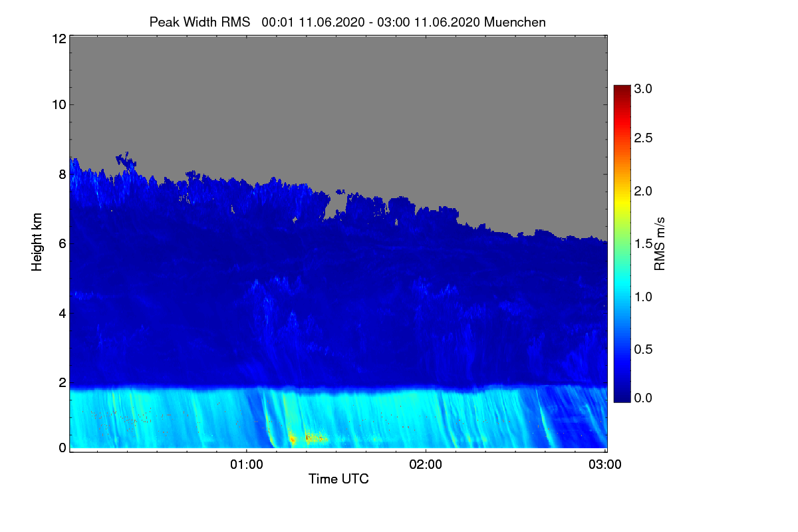Select the date range text ending in Muenchen
This screenshot has width=798, height=532.
(x=404, y=22)
